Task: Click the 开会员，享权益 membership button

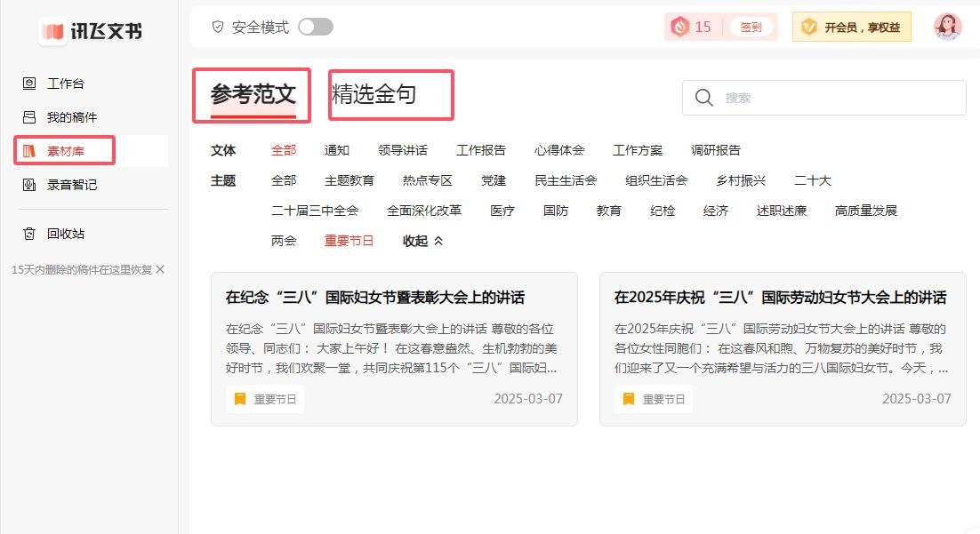Action: click(x=851, y=27)
